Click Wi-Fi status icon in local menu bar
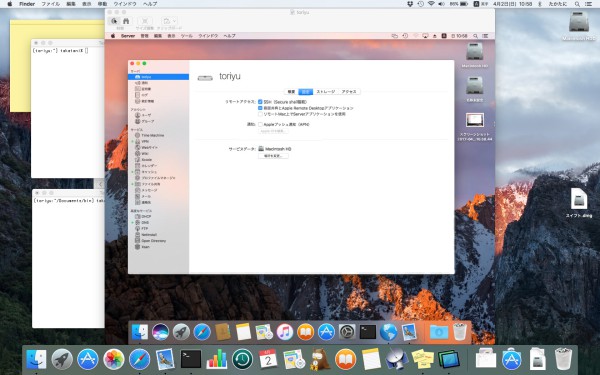 [431, 4]
